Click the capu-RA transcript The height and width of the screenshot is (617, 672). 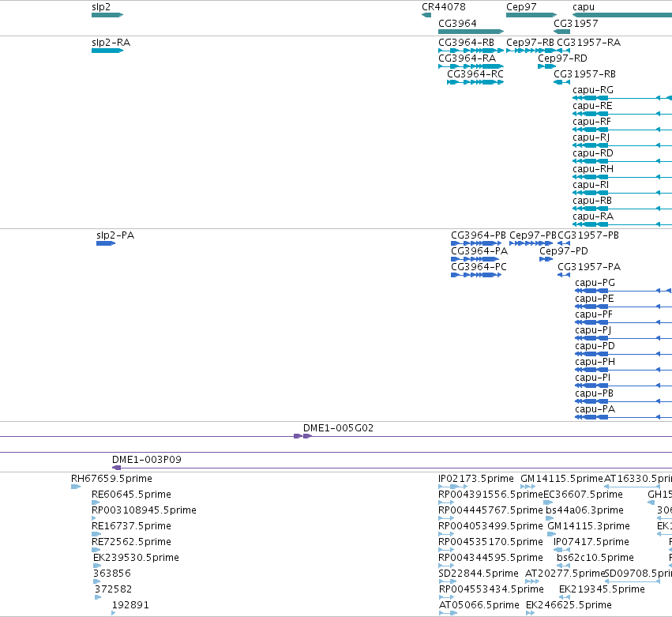click(x=622, y=224)
